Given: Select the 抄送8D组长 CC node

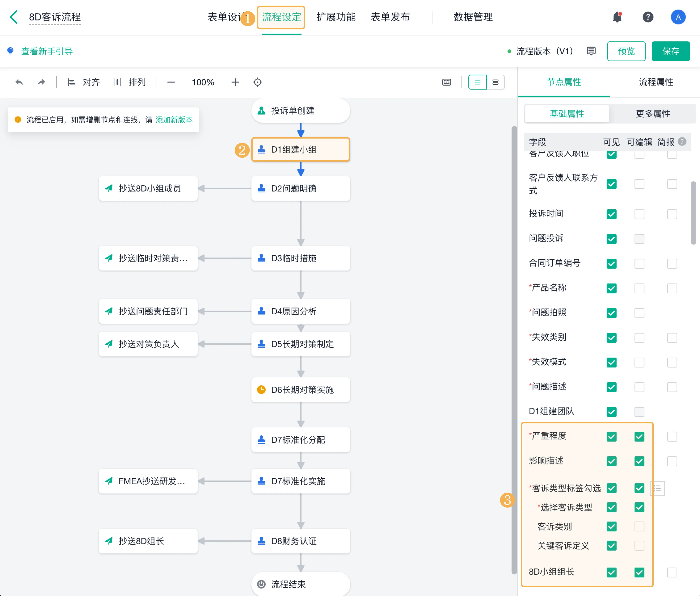Looking at the screenshot, I should (148, 541).
